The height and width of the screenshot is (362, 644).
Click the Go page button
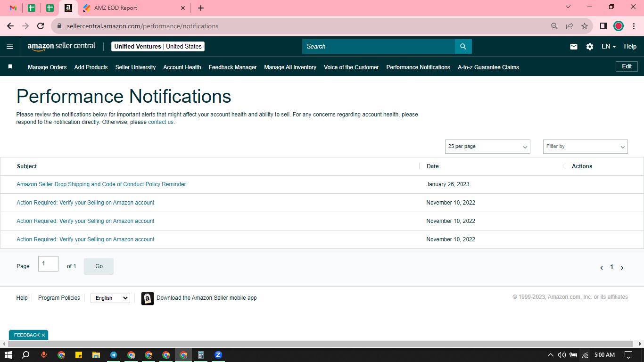pyautogui.click(x=99, y=266)
